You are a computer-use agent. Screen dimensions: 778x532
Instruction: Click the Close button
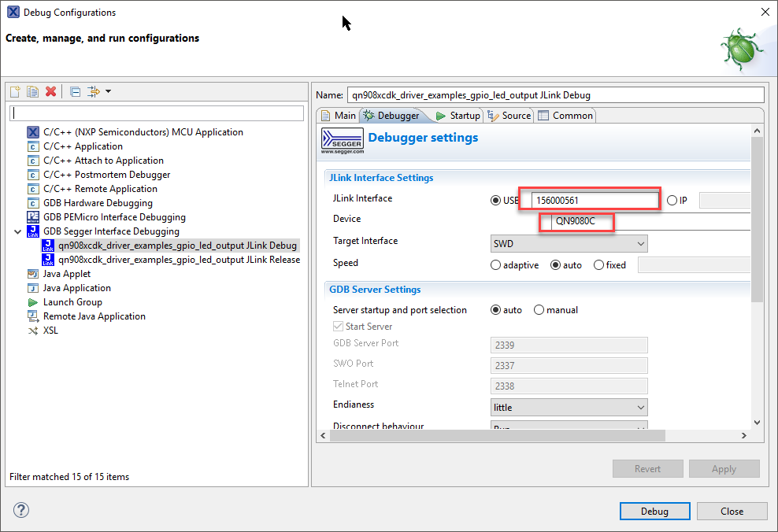pyautogui.click(x=732, y=512)
